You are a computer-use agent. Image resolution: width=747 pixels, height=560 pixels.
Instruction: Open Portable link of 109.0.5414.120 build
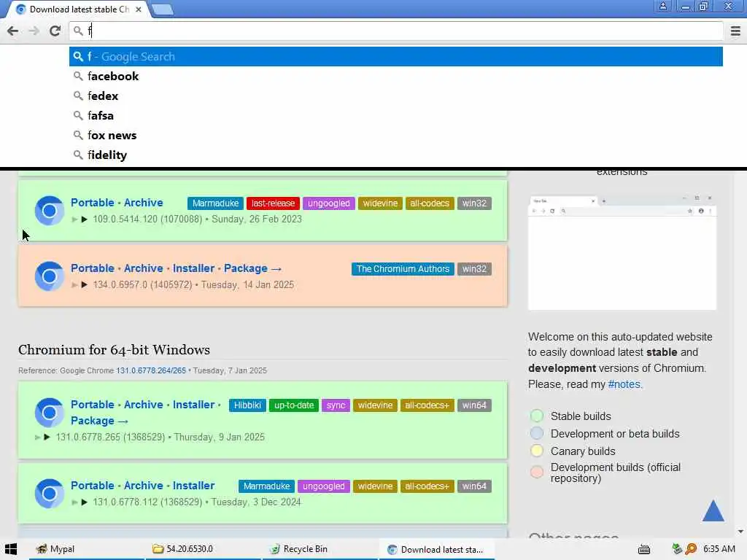[x=93, y=203]
